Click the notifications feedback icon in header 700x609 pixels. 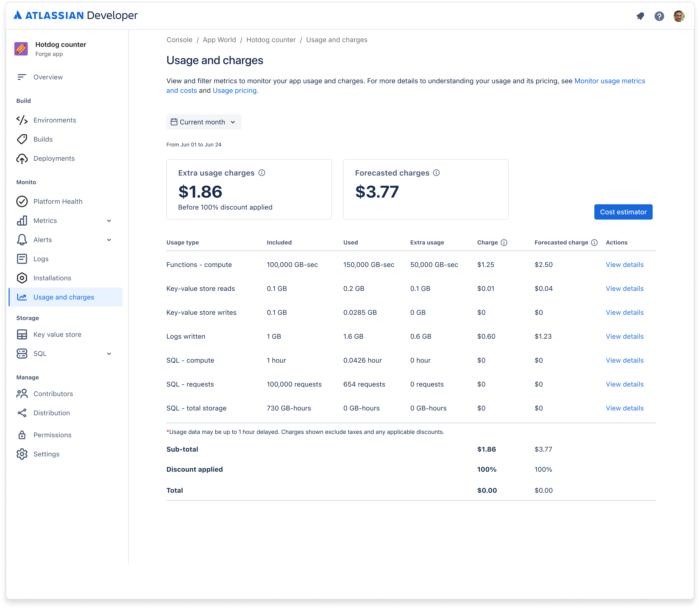click(640, 16)
